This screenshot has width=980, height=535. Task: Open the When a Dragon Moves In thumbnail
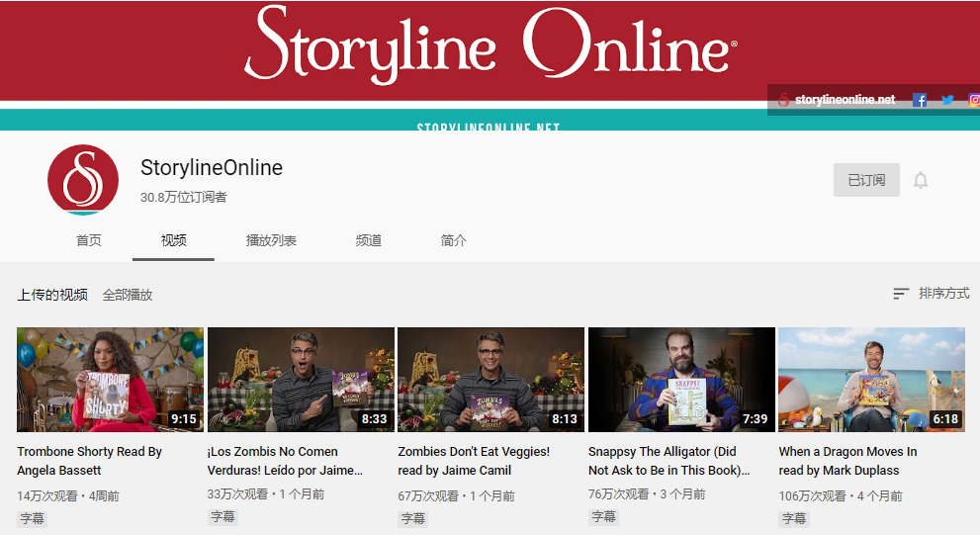coord(872,380)
